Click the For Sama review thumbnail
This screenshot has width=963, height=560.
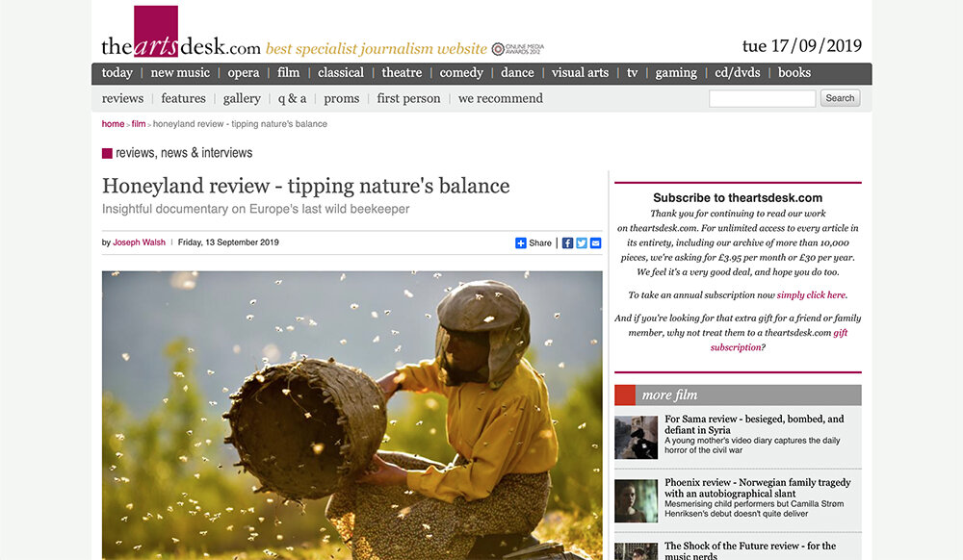[x=636, y=438]
